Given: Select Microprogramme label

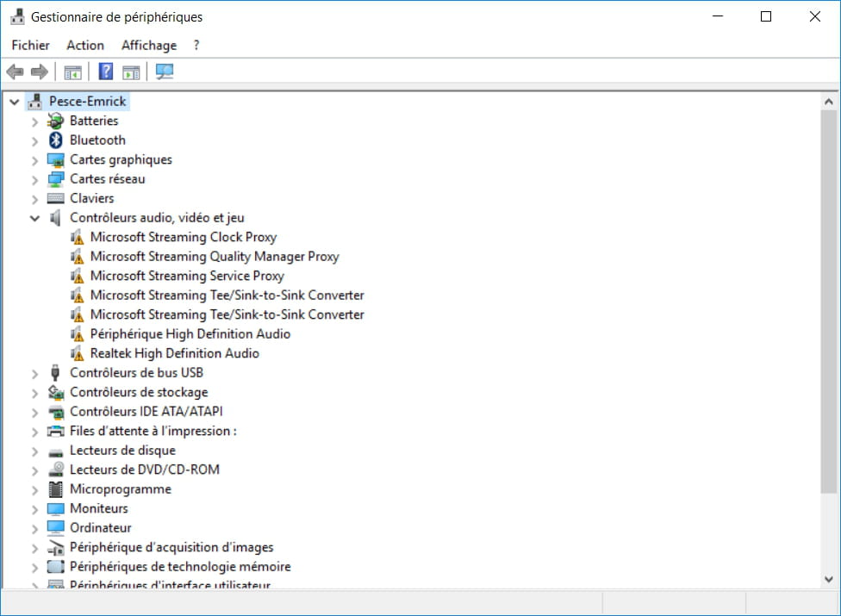Looking at the screenshot, I should (121, 489).
